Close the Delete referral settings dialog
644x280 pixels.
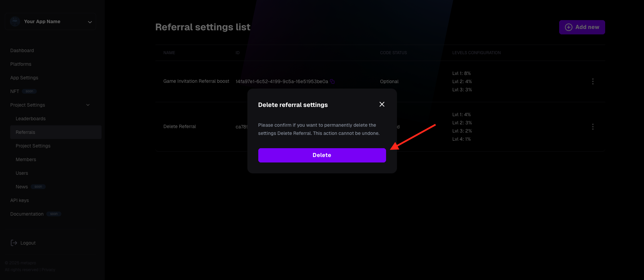tap(382, 104)
